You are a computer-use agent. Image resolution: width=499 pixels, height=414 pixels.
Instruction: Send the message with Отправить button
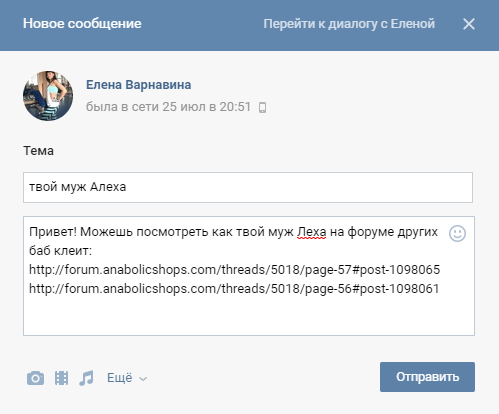pyautogui.click(x=427, y=377)
